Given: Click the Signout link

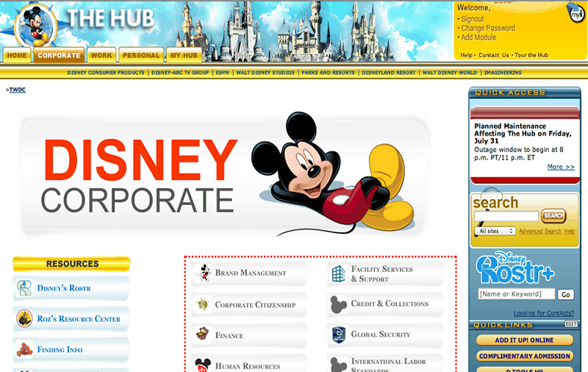Looking at the screenshot, I should [473, 19].
